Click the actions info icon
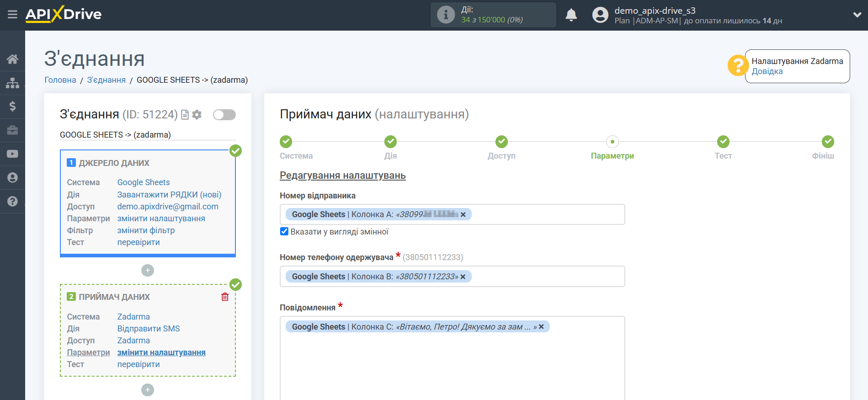This screenshot has height=400, width=868. (446, 15)
